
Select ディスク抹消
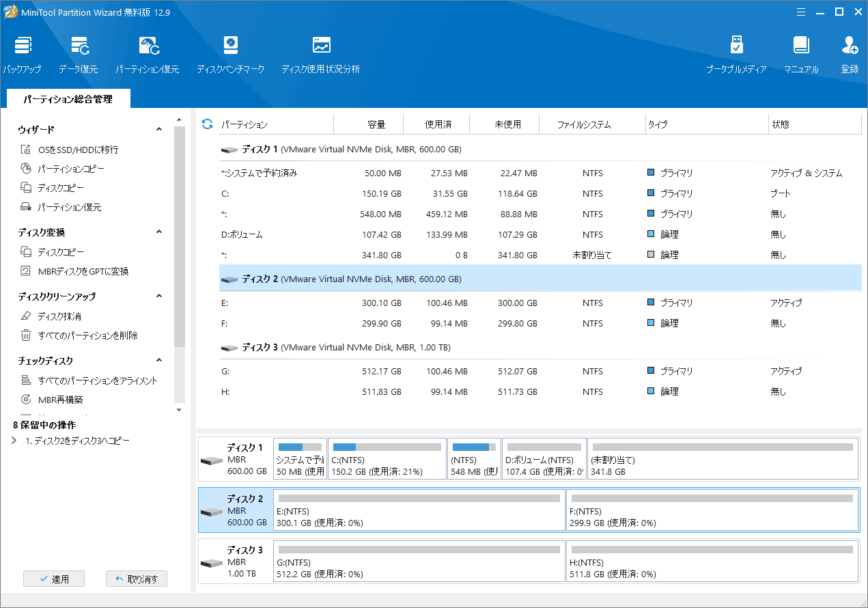point(51,316)
